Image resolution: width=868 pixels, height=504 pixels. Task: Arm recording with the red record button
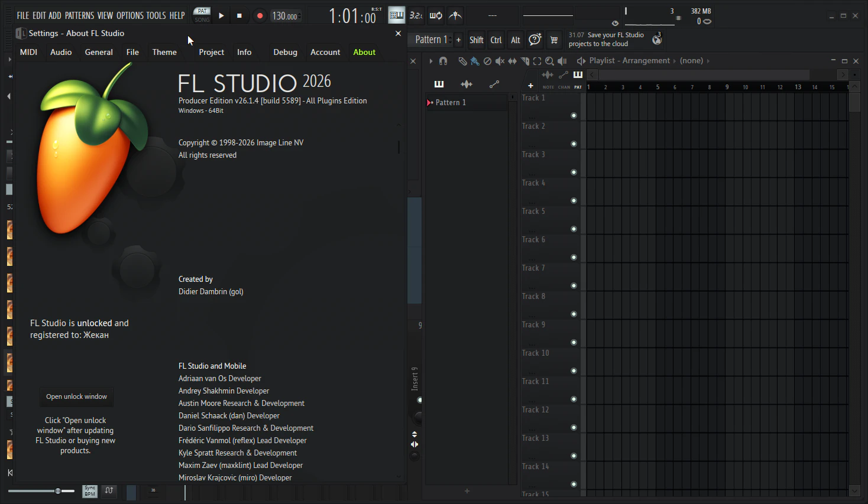point(260,16)
